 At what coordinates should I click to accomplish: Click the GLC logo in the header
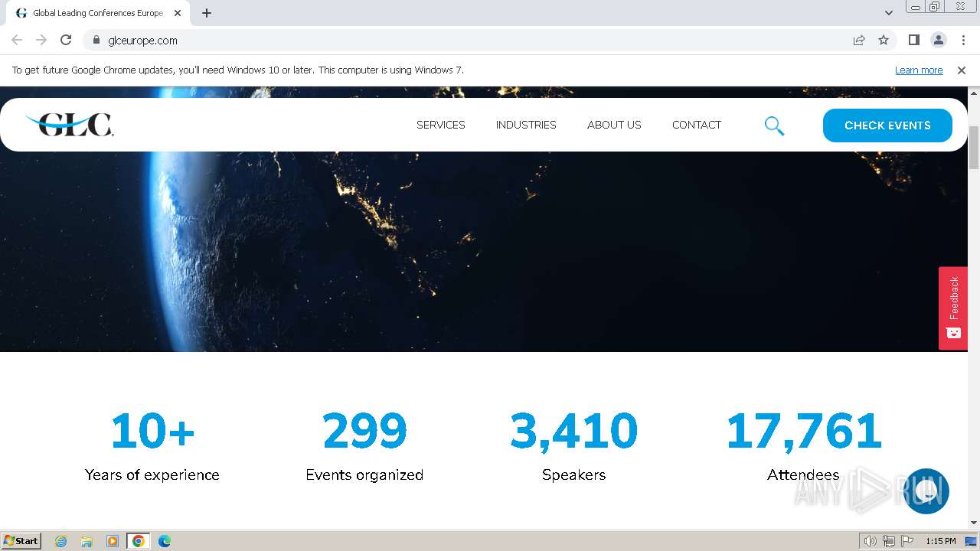pos(70,124)
